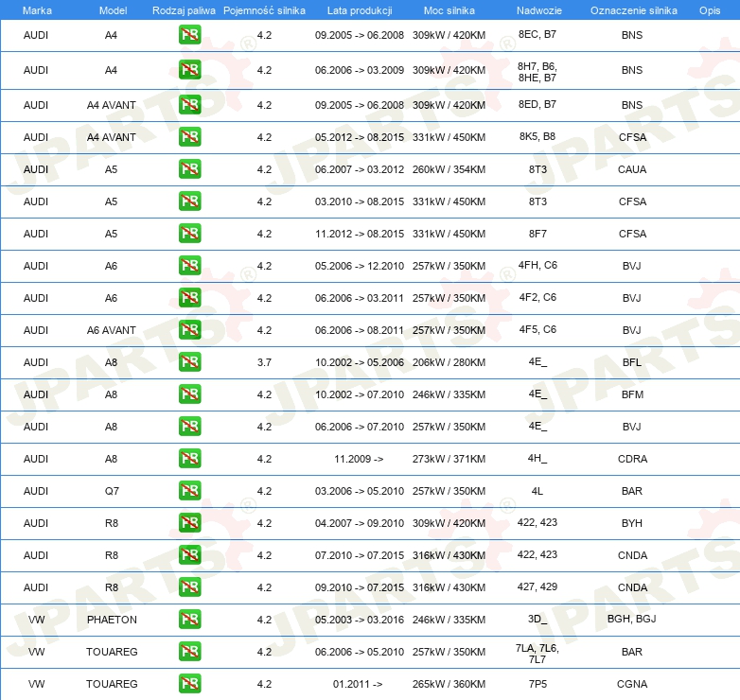Image resolution: width=740 pixels, height=700 pixels.
Task: Click the Oznaczenie silnika column header
Action: pos(633,10)
